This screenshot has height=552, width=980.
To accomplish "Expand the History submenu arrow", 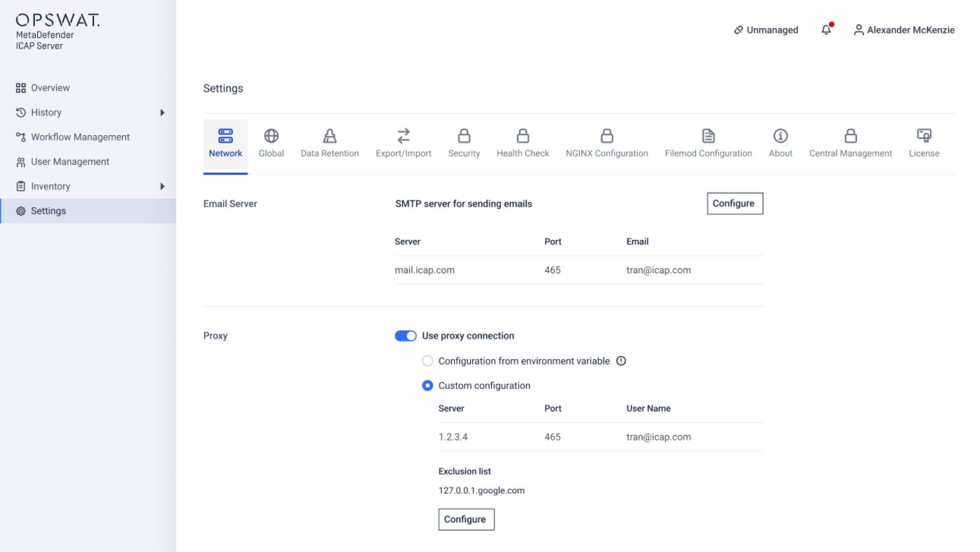I will pyautogui.click(x=162, y=113).
